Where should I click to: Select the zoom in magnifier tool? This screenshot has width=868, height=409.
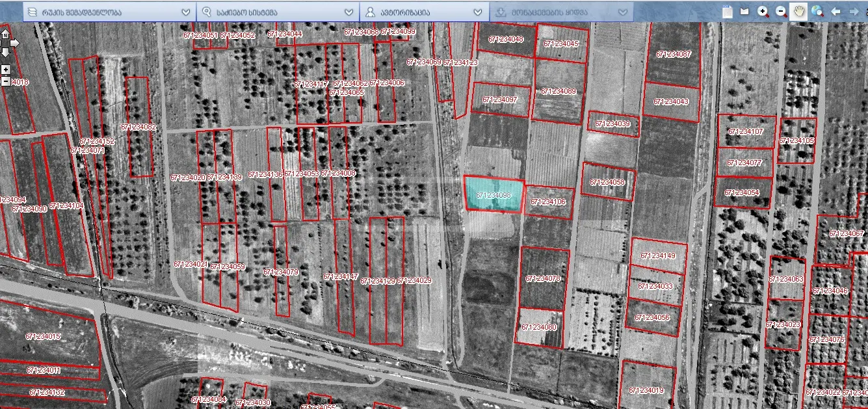pos(763,11)
